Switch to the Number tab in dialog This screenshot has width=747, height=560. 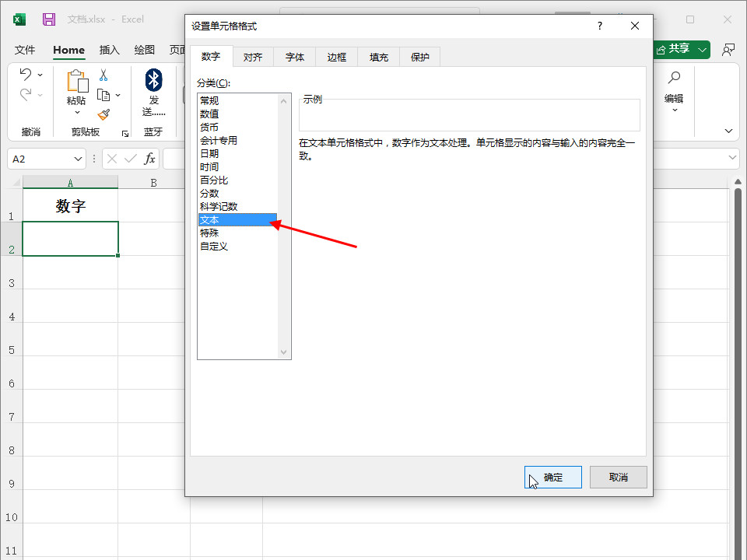coord(211,57)
